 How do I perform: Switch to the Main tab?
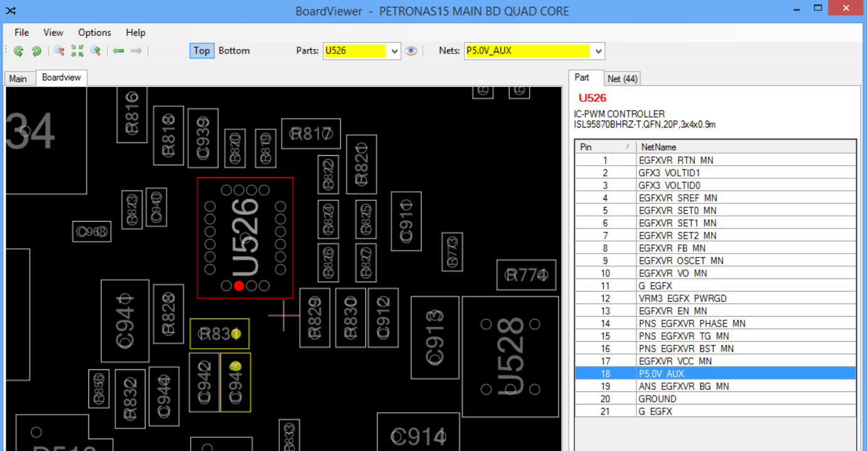point(18,79)
